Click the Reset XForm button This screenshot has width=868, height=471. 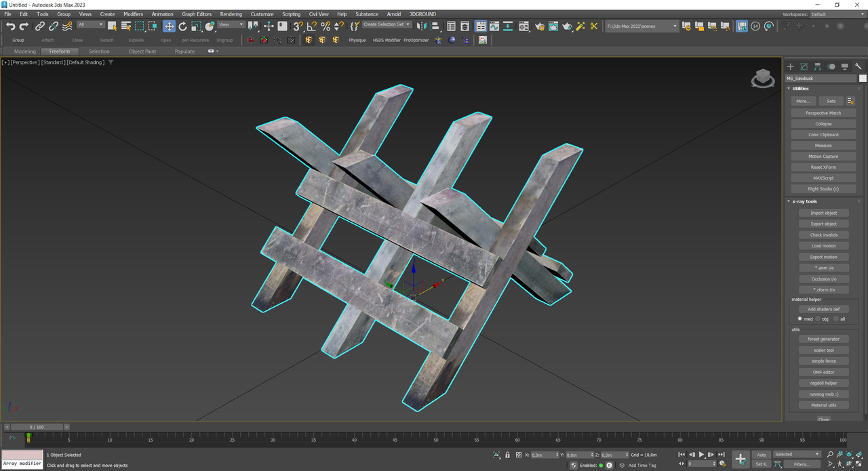point(823,167)
